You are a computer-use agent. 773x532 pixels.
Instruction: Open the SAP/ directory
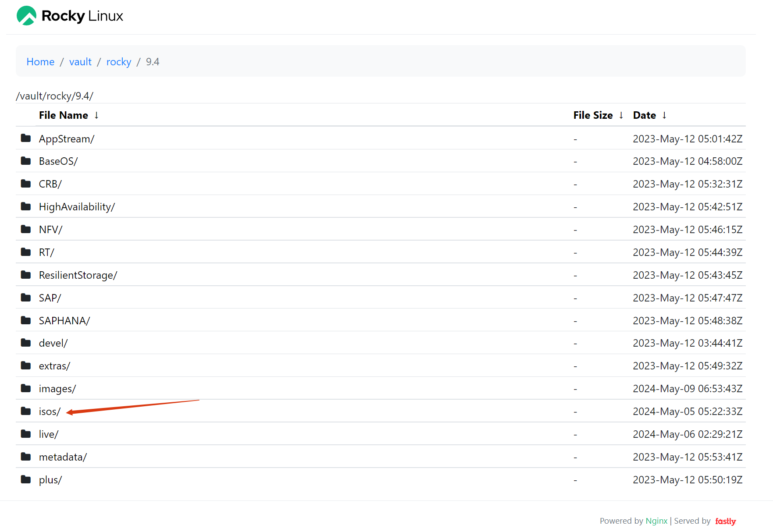point(50,298)
